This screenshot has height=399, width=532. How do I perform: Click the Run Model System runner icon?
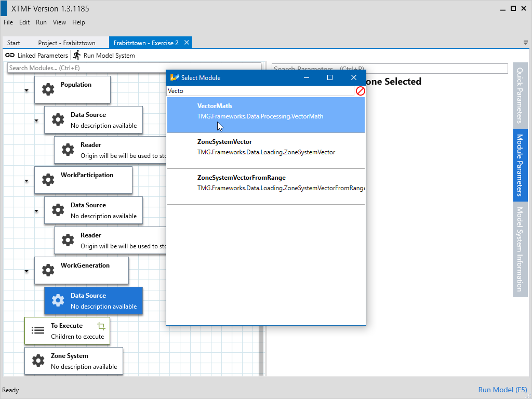coord(77,55)
